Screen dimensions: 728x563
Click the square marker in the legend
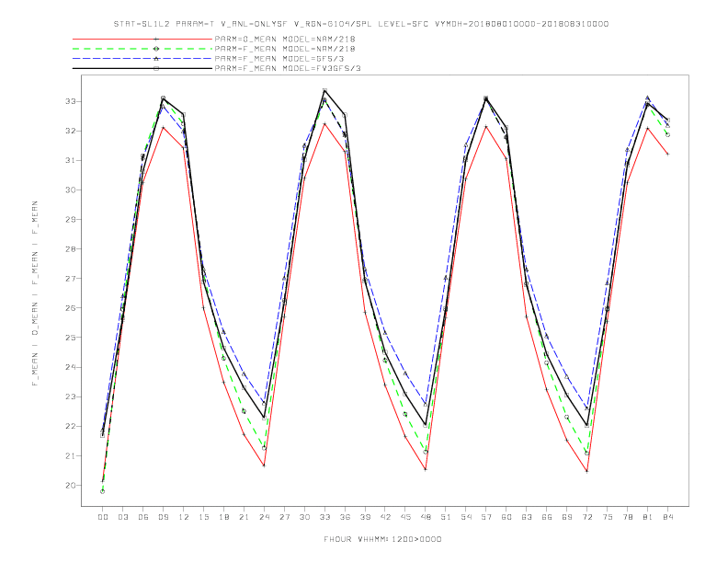[156, 68]
